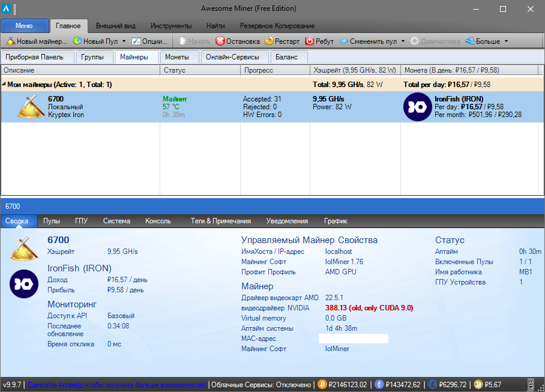The image size is (545, 392).
Task: Open the Резервное Копирование tab
Action: tap(277, 26)
